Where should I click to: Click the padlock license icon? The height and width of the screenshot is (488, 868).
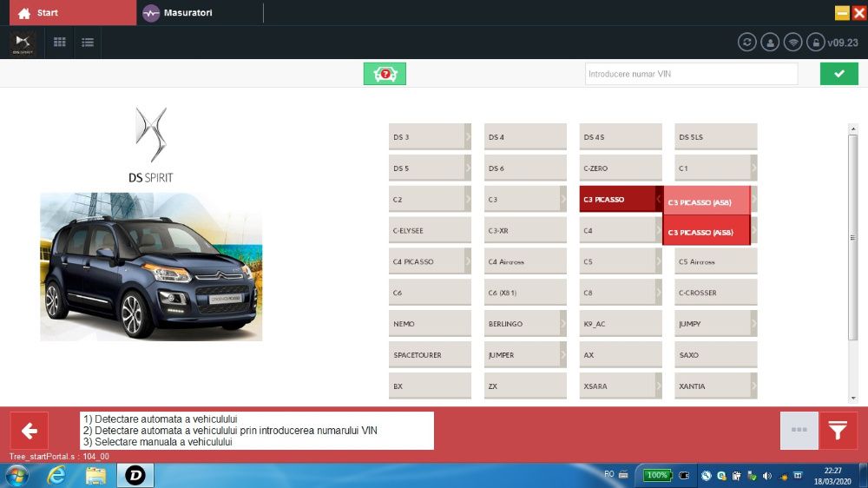point(815,42)
